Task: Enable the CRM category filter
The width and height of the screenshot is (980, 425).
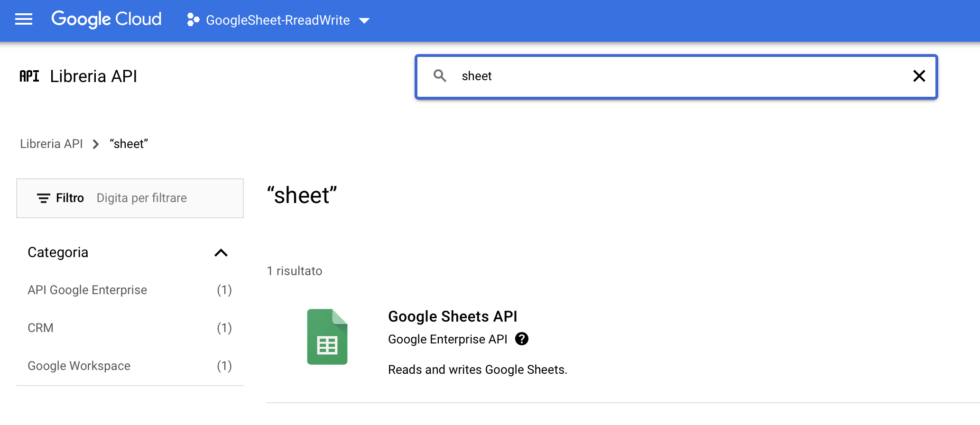Action: tap(40, 327)
